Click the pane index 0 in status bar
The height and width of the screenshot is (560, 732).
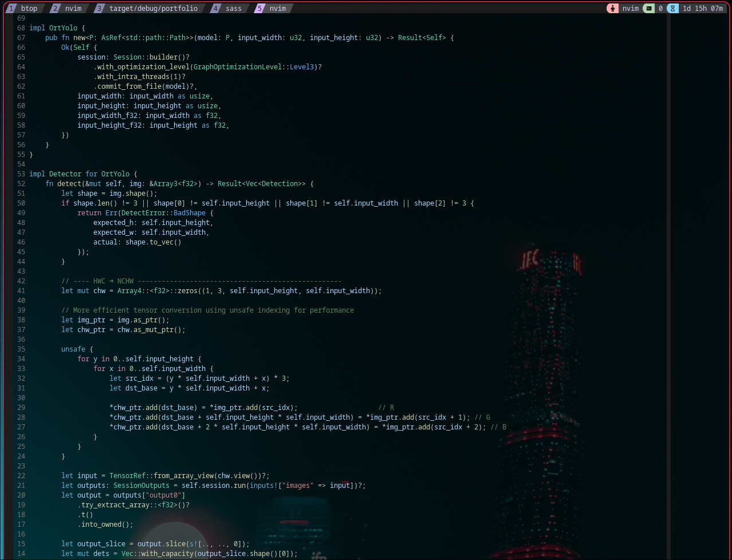pos(660,9)
